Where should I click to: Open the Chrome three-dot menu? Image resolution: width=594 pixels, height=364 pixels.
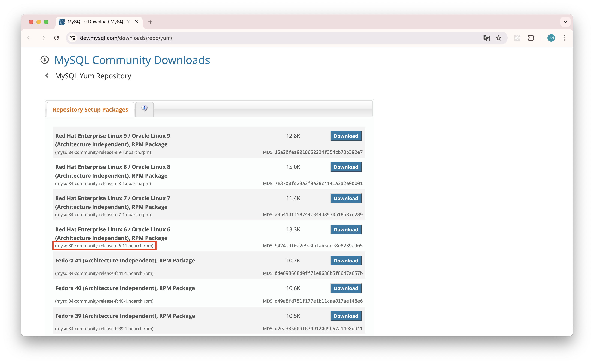tap(565, 38)
